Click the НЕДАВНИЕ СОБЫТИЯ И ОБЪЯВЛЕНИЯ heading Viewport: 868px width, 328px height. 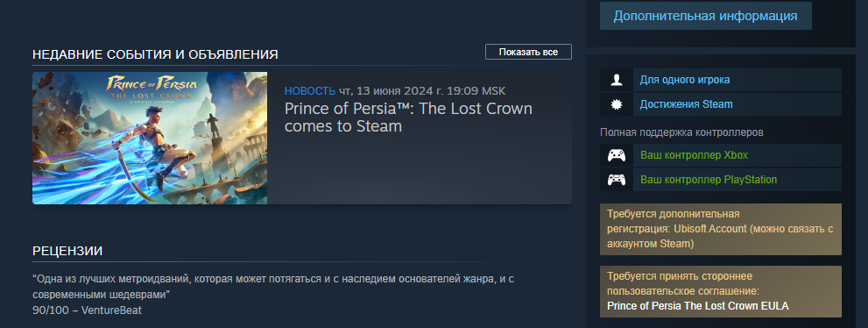tap(155, 54)
